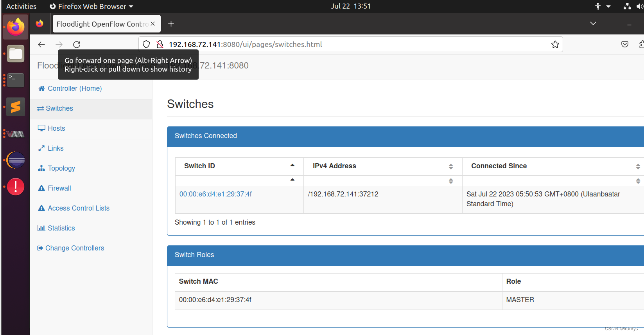Launch Eclipse from the dock
Image resolution: width=644 pixels, height=335 pixels.
(16, 160)
